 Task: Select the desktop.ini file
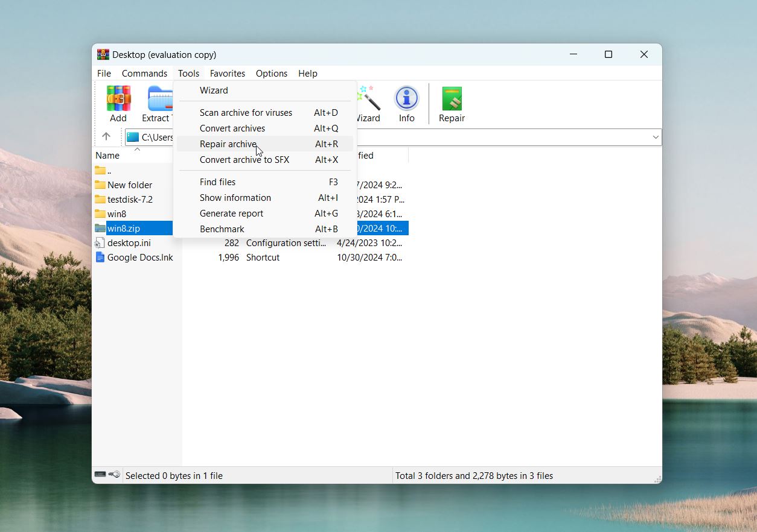[129, 243]
